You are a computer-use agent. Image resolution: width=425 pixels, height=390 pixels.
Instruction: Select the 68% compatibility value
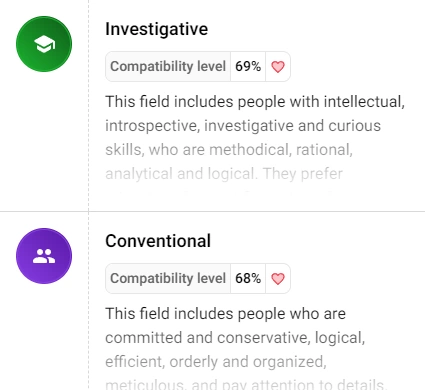tap(248, 278)
